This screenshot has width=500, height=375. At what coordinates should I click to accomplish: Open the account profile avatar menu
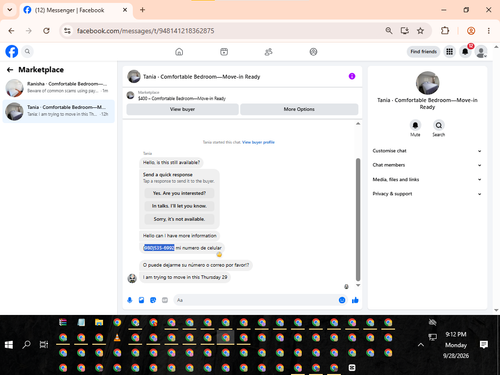(481, 52)
